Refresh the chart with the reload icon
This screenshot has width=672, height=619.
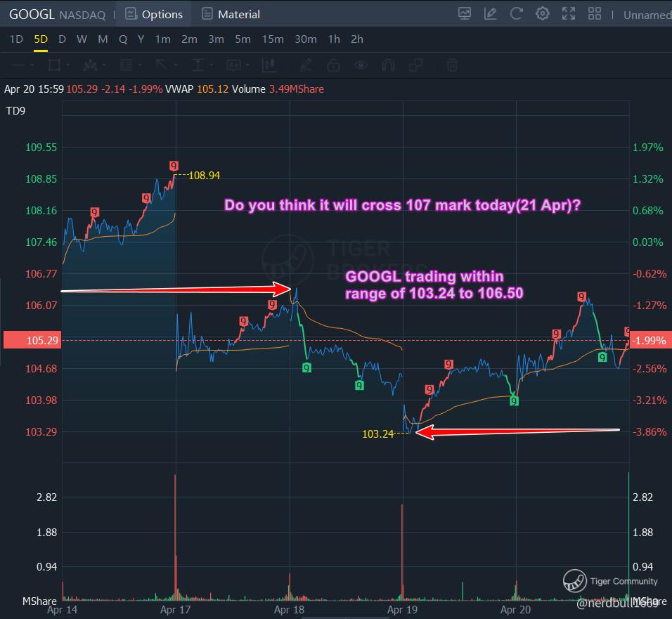coord(517,14)
